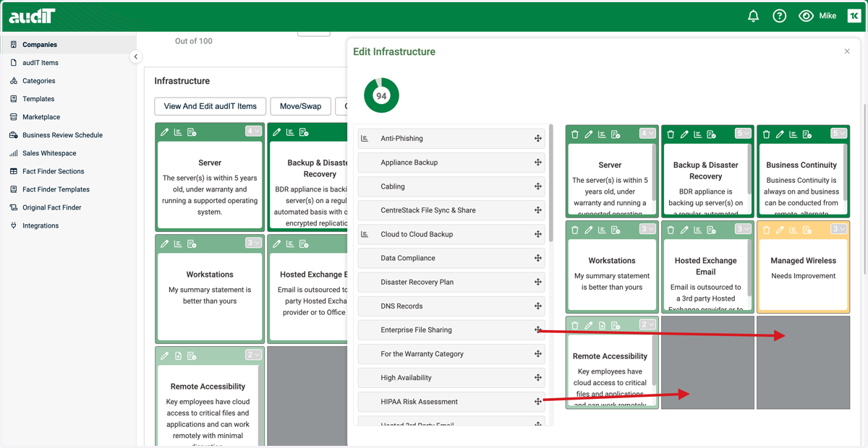868x448 pixels.
Task: Close the Edit Infrastructure panel
Action: [x=847, y=51]
